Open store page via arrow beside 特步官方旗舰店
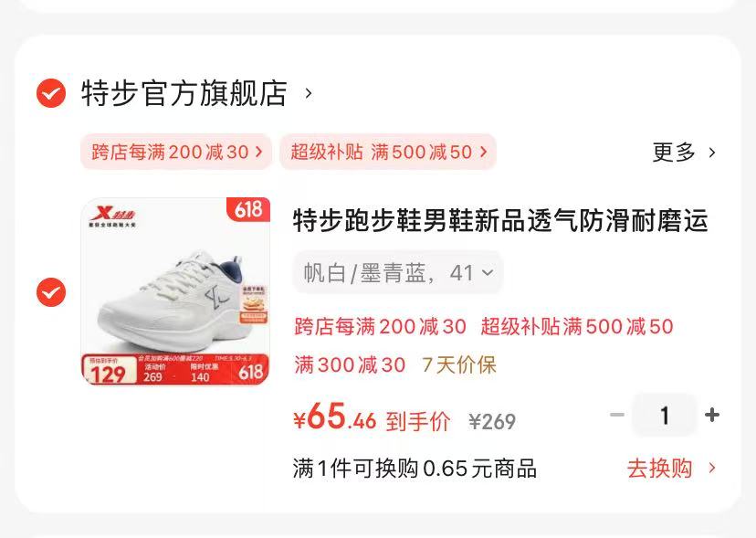Image resolution: width=756 pixels, height=538 pixels. coord(309,93)
